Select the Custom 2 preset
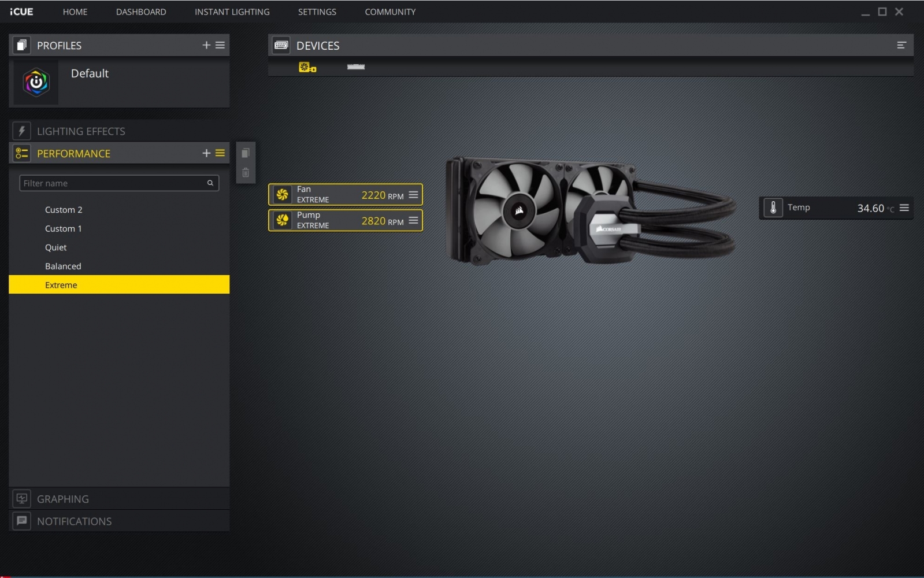 click(119, 210)
